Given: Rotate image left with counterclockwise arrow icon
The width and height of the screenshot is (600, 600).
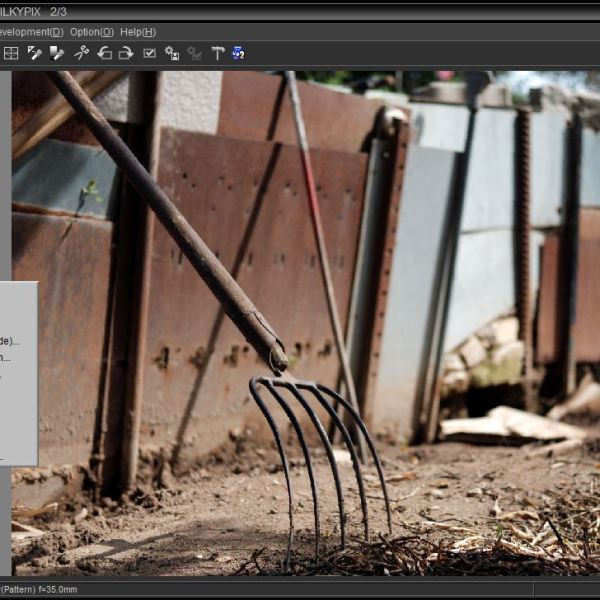Looking at the screenshot, I should pyautogui.click(x=104, y=53).
